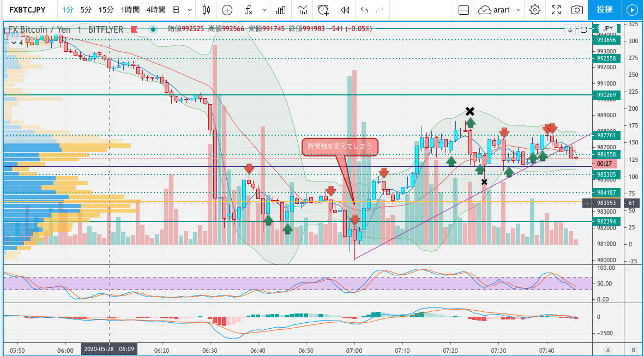The image size is (644, 356).
Task: Open chart settings gear icon
Action: pyautogui.click(x=535, y=10)
